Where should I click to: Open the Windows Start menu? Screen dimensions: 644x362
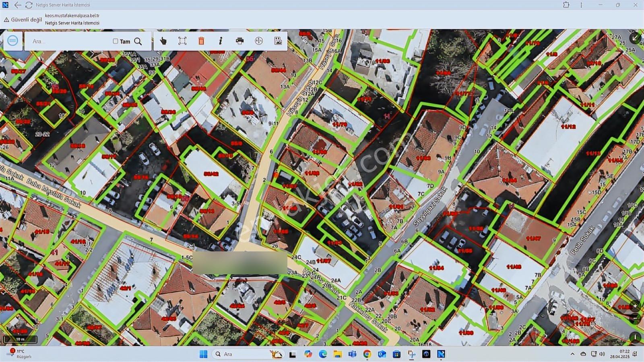pyautogui.click(x=204, y=354)
